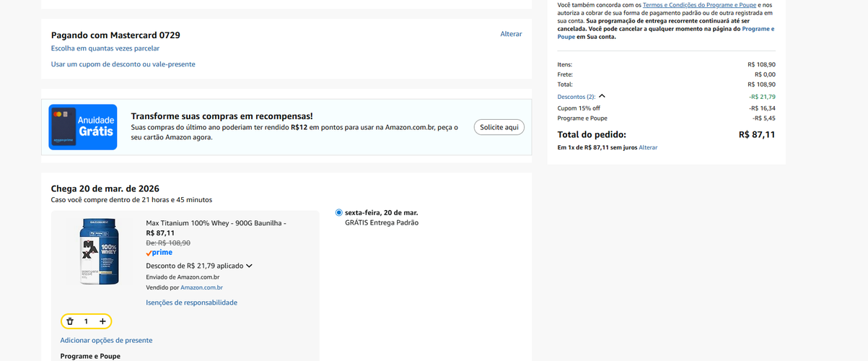
Task: Open the Programe e Poupe page link
Action: (x=665, y=32)
